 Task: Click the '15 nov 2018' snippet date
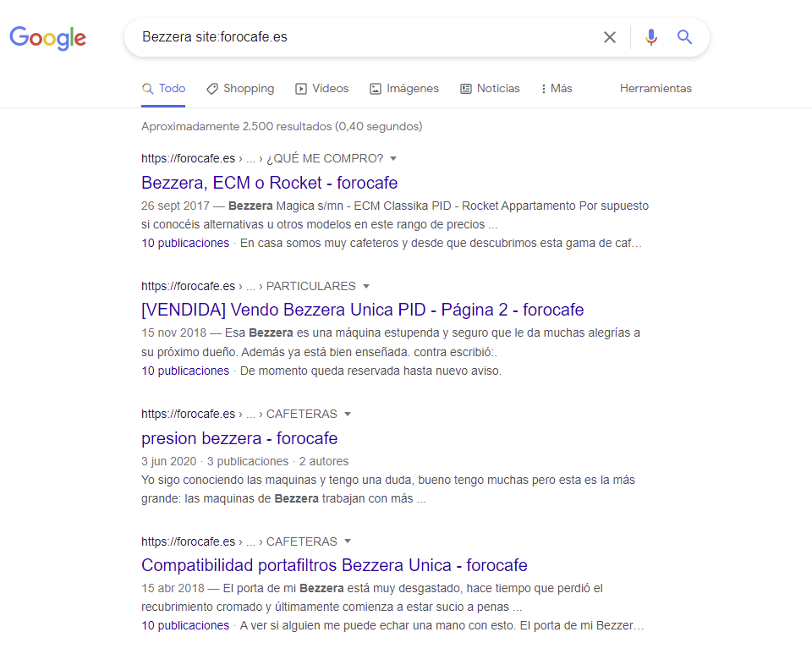point(173,333)
